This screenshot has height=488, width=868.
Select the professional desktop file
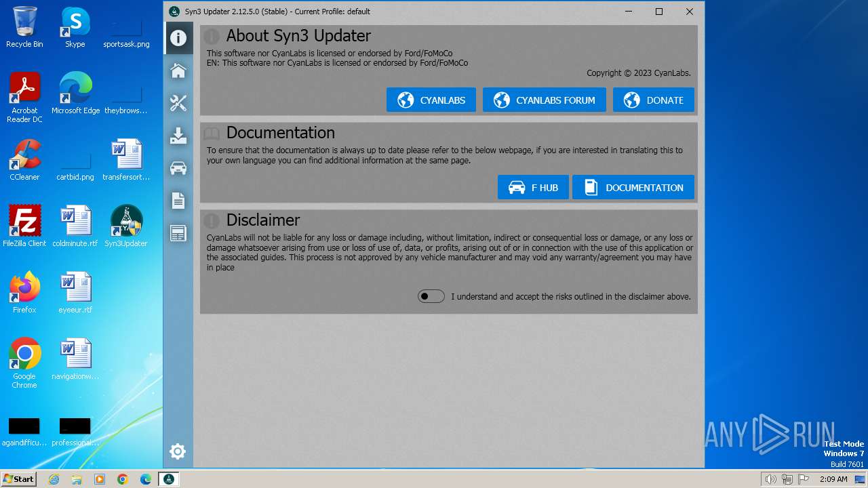[x=75, y=432]
